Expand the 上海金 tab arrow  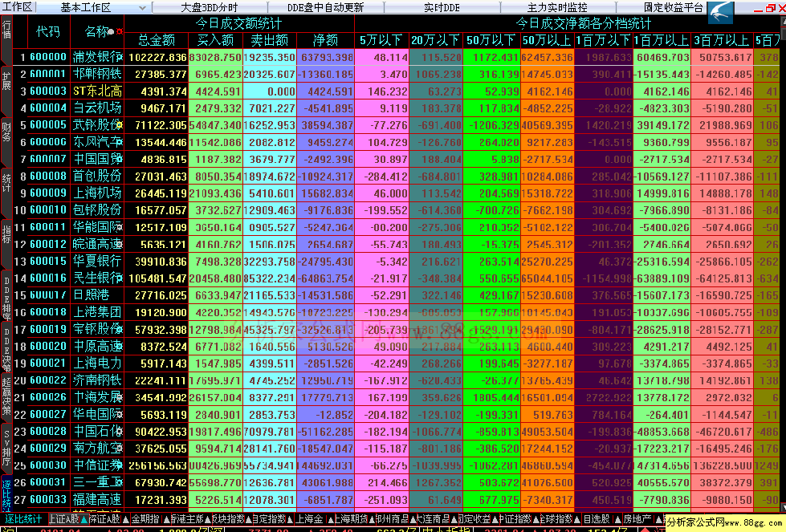[329, 519]
